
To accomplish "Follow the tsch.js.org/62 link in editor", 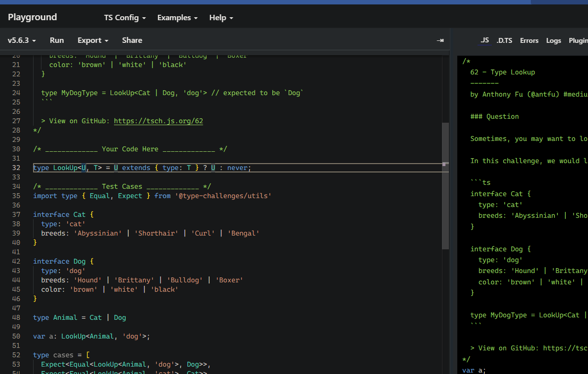I will click(158, 121).
